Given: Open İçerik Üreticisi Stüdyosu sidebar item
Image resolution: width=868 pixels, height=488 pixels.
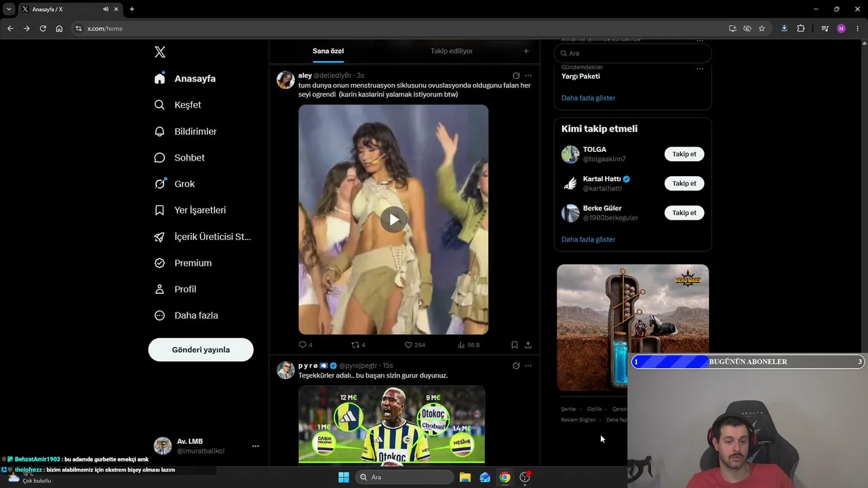Looking at the screenshot, I should (x=203, y=237).
